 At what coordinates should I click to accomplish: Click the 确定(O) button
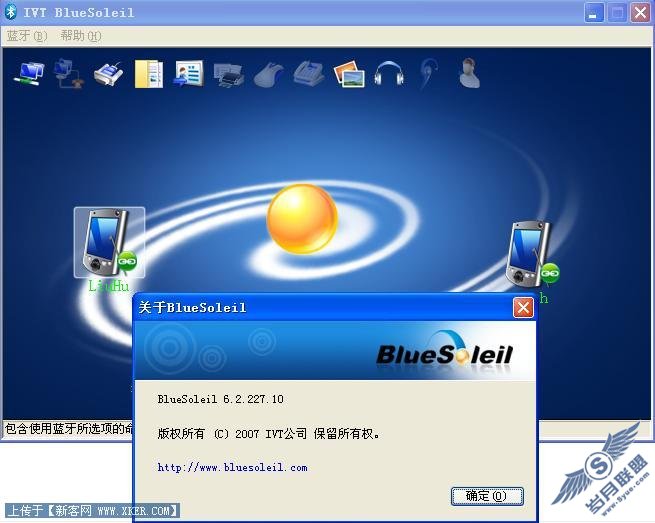[487, 496]
